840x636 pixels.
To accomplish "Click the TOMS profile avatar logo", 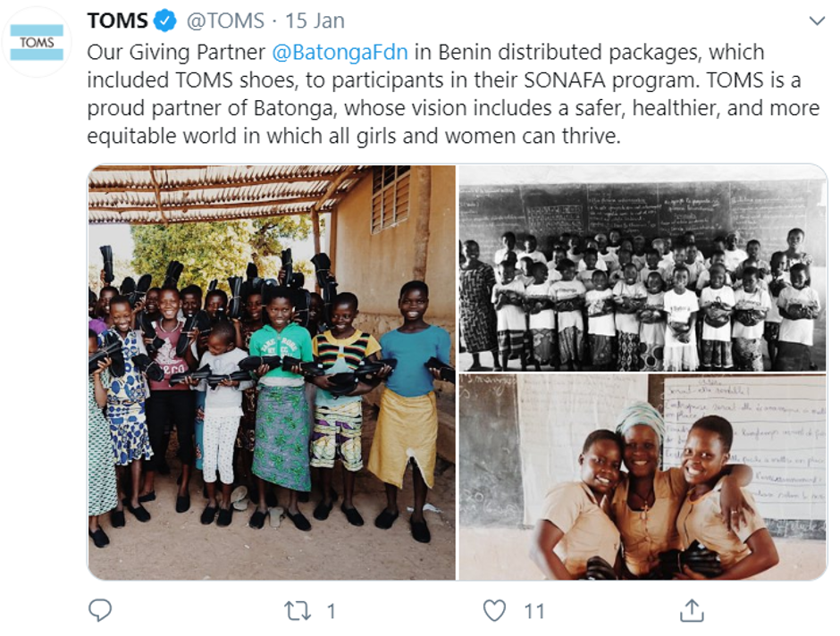I will coord(37,43).
